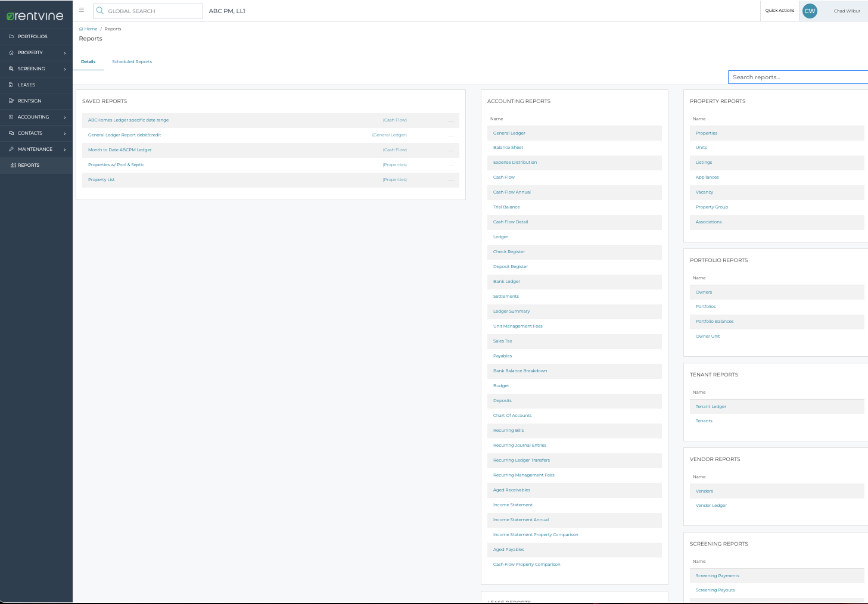Toggle the hamburger menu icon

[x=82, y=10]
